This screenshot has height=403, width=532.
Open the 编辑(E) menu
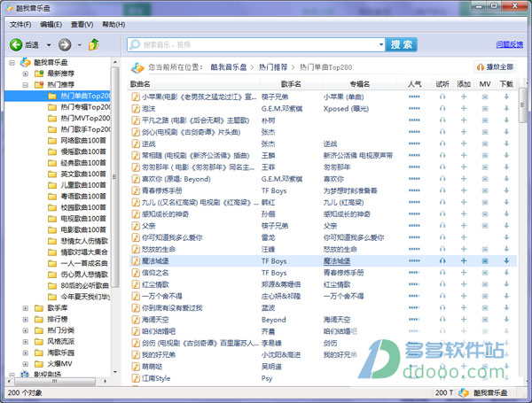[51, 25]
